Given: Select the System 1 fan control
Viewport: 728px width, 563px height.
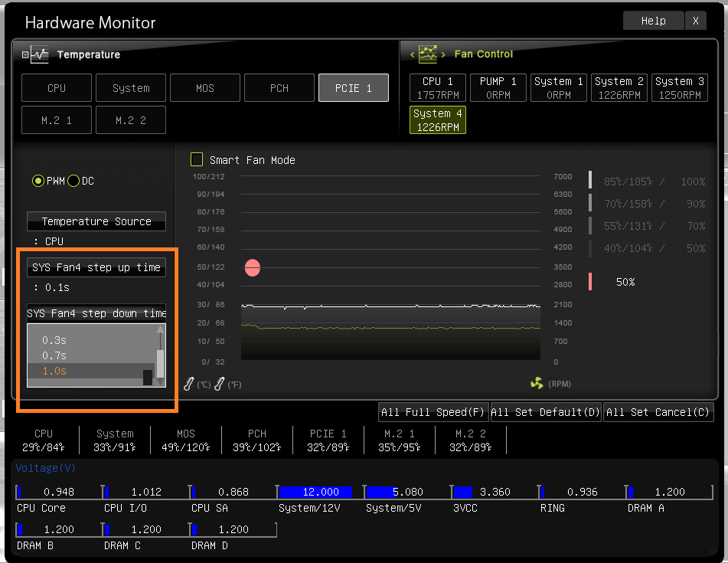Looking at the screenshot, I should 559,88.
